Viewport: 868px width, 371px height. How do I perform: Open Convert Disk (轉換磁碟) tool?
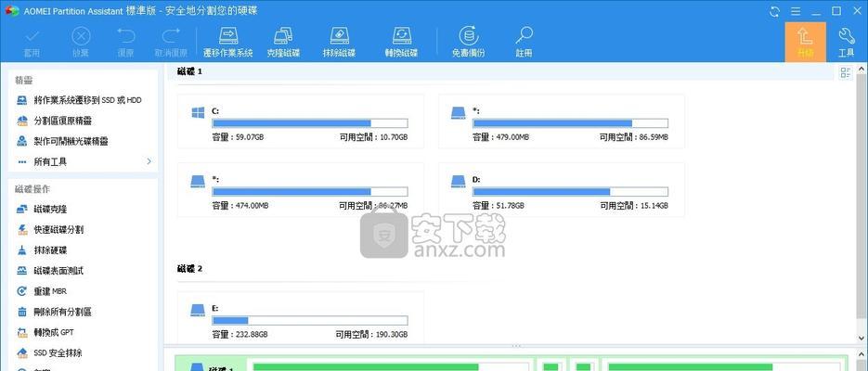(x=401, y=43)
